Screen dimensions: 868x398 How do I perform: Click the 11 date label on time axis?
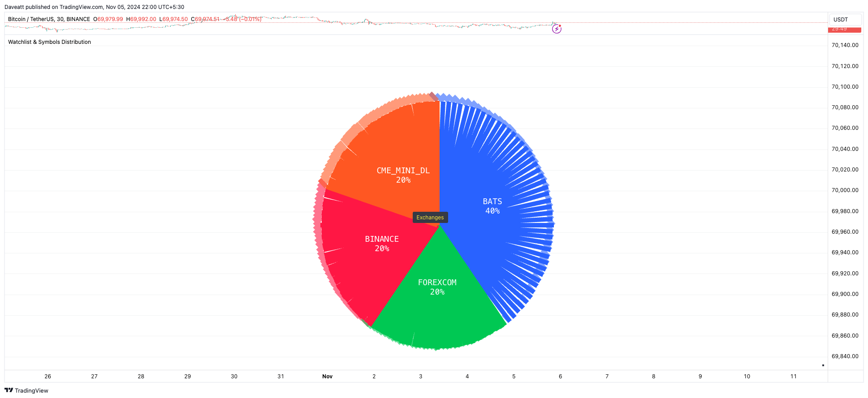[x=794, y=377]
